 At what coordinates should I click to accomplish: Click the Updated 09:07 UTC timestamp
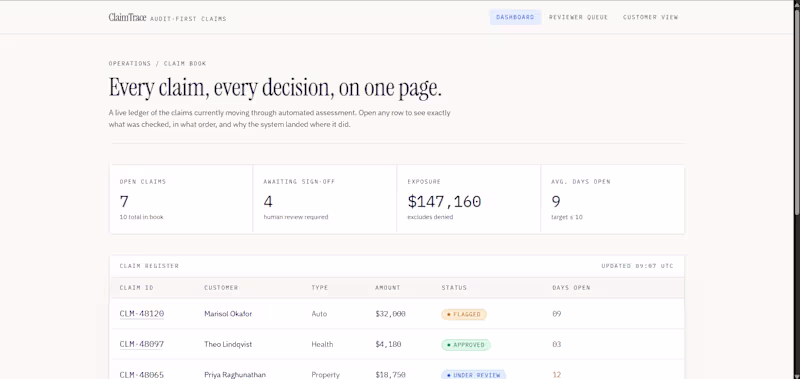(x=637, y=266)
